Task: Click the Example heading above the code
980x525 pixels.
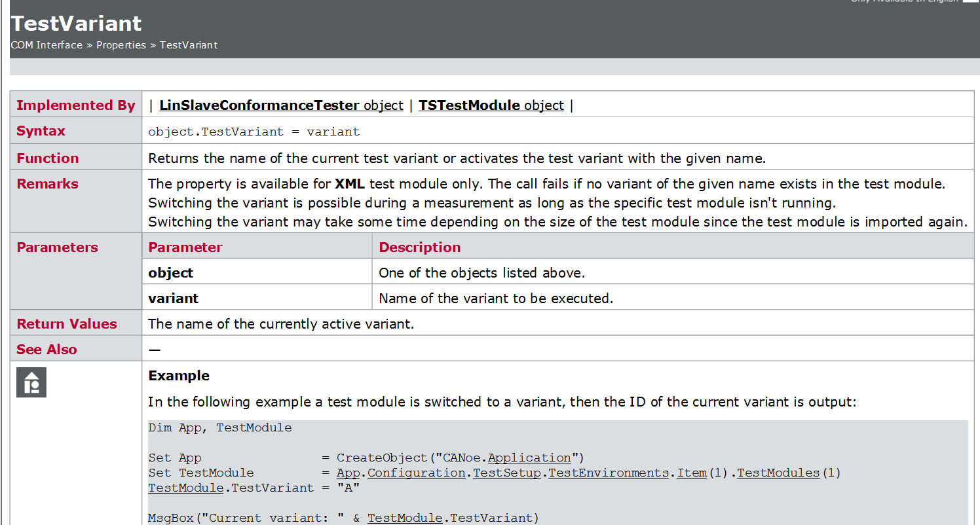Action: pyautogui.click(x=179, y=375)
